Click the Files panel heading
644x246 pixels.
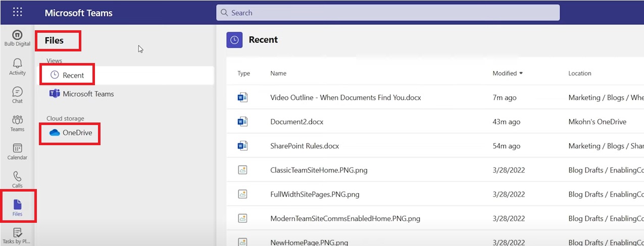(54, 40)
